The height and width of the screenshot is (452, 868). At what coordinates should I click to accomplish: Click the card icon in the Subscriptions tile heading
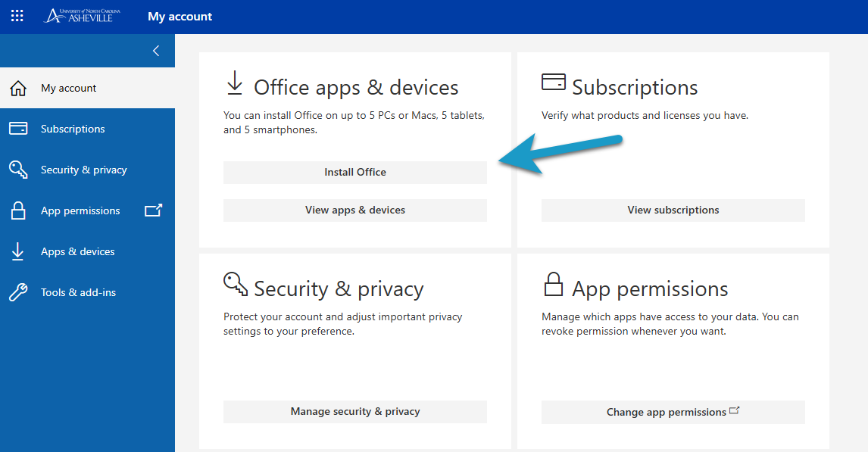(554, 82)
